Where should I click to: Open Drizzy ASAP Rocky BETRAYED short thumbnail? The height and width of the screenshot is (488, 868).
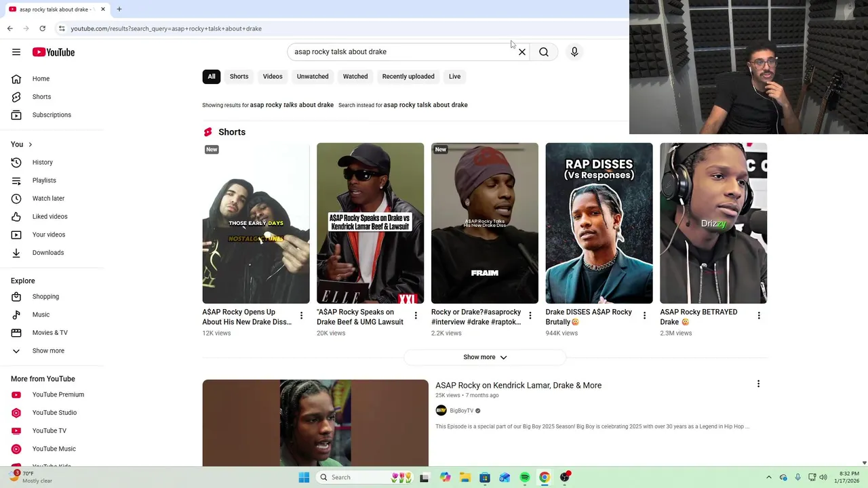click(x=713, y=223)
